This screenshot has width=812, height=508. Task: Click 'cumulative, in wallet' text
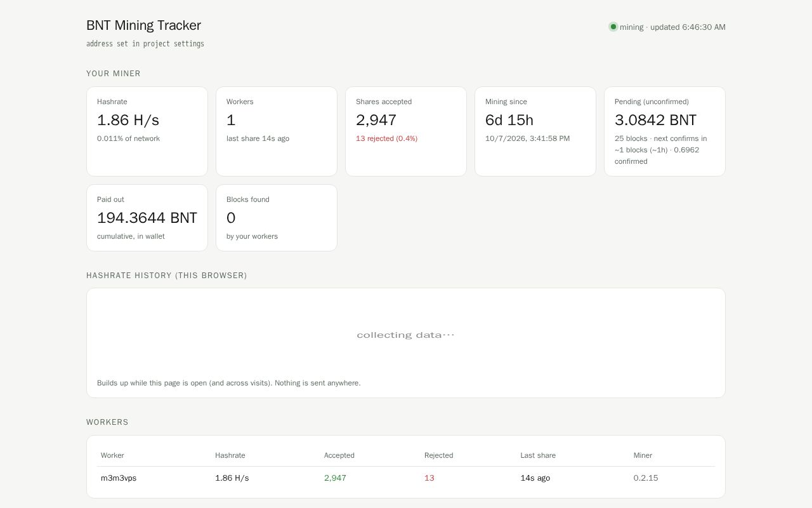(131, 236)
